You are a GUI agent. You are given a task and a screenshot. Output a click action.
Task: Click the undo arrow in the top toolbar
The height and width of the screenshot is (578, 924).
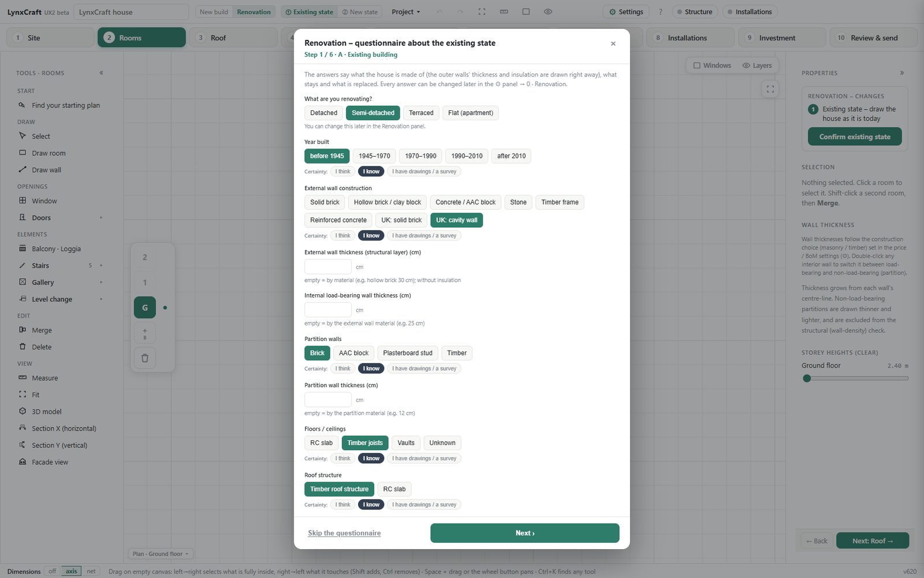[x=439, y=12]
